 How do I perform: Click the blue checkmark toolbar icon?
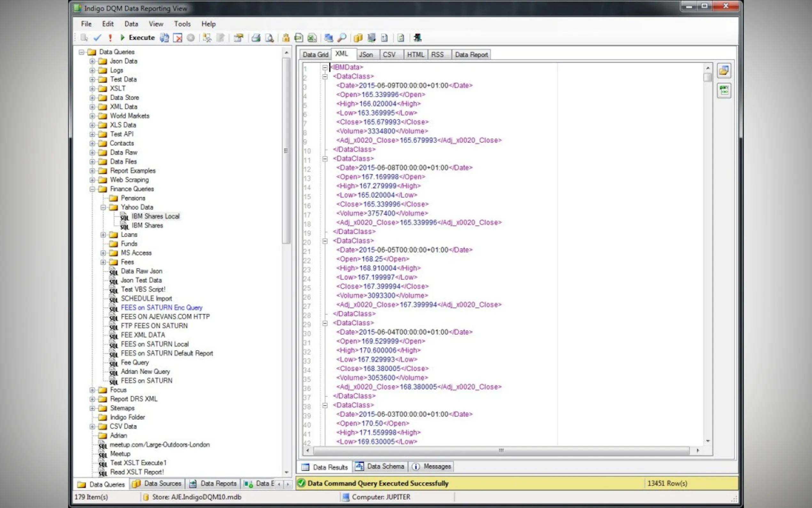pos(98,38)
